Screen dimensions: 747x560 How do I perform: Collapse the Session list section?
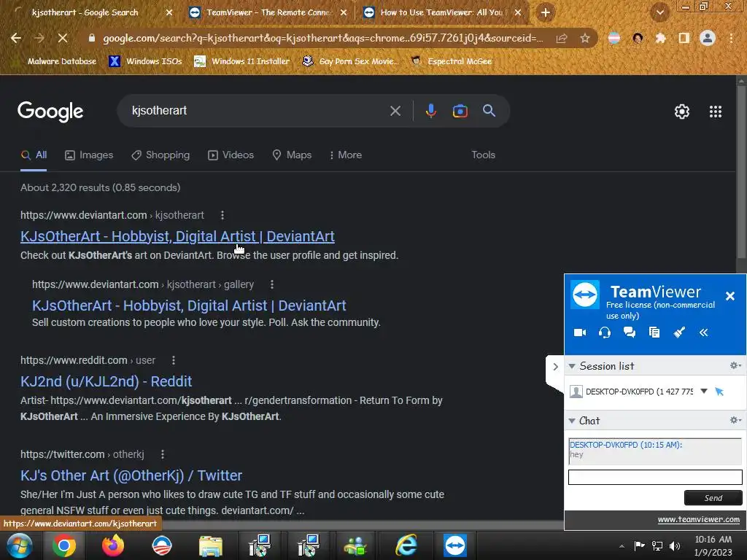572,366
